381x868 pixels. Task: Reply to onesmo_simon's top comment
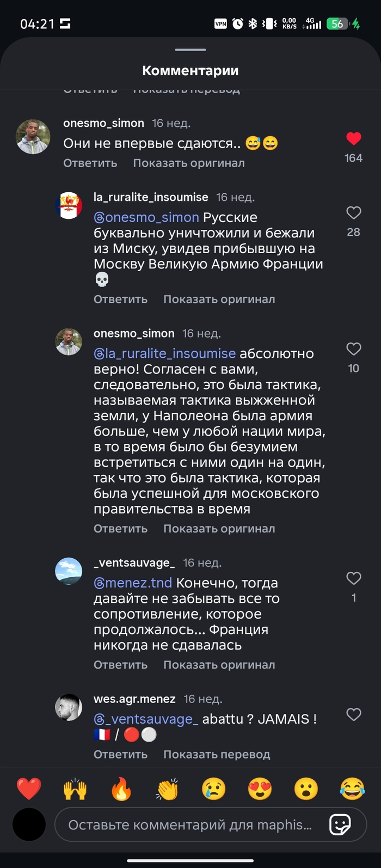[90, 163]
